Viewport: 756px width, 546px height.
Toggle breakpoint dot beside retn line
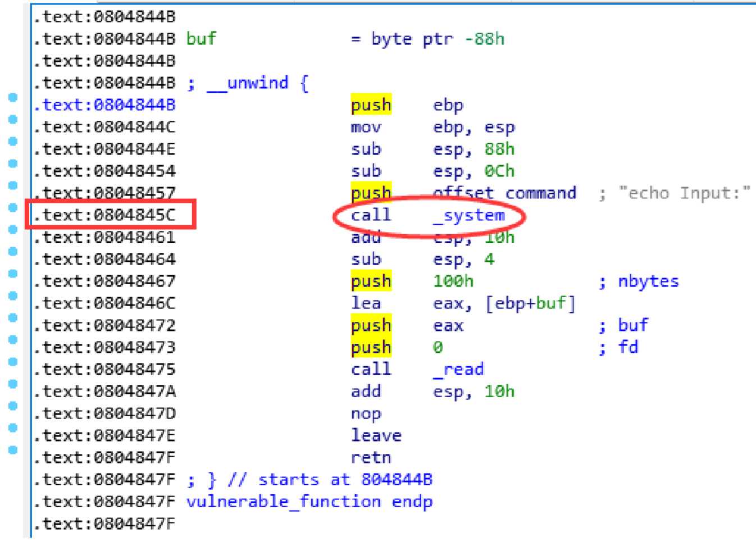(13, 450)
